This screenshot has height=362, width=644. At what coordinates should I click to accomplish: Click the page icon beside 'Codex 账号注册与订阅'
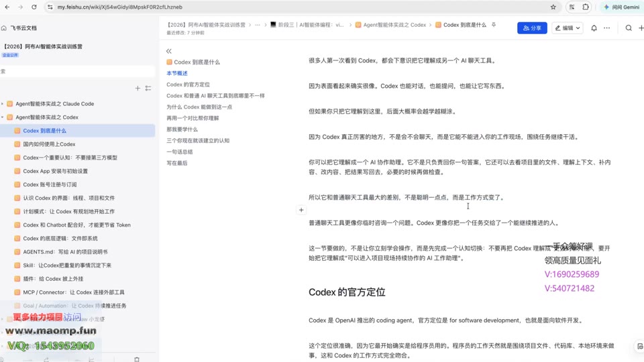pyautogui.click(x=17, y=185)
